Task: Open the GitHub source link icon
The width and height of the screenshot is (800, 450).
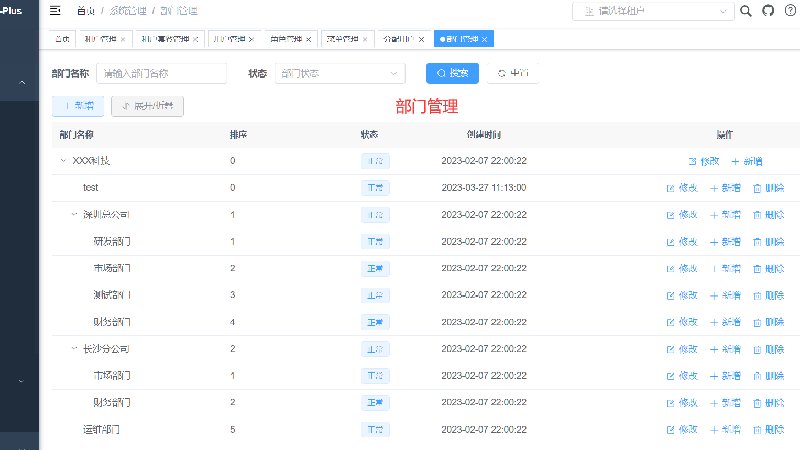Action: [768, 11]
